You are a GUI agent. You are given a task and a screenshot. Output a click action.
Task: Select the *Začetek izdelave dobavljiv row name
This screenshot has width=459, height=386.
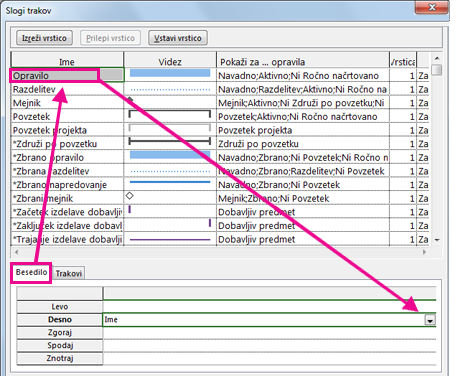point(67,212)
